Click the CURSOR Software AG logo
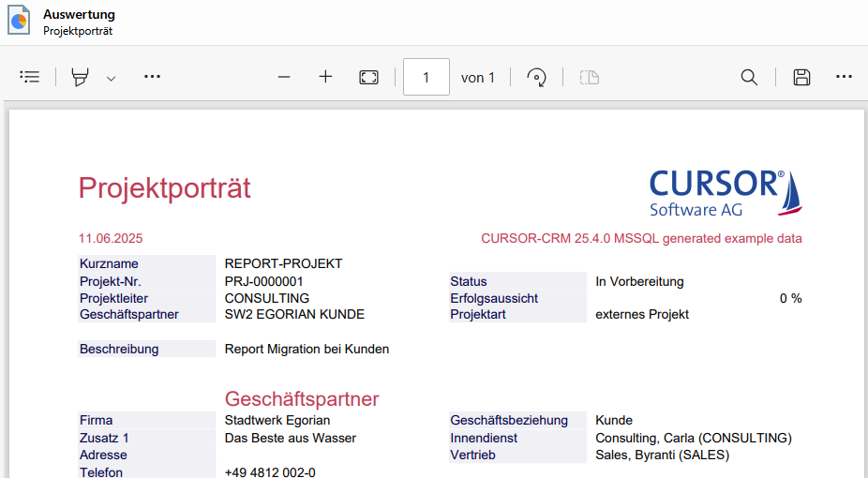Image resolution: width=868 pixels, height=478 pixels. tap(726, 192)
